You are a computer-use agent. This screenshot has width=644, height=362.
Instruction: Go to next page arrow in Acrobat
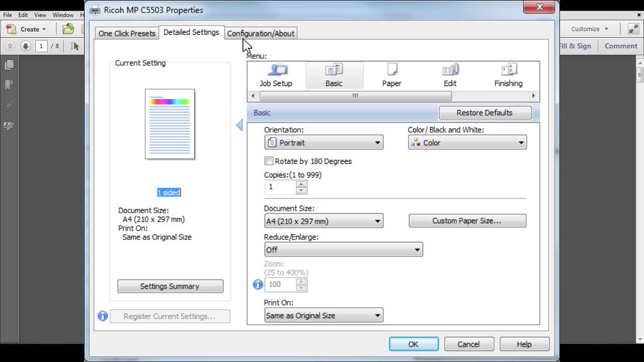[26, 46]
